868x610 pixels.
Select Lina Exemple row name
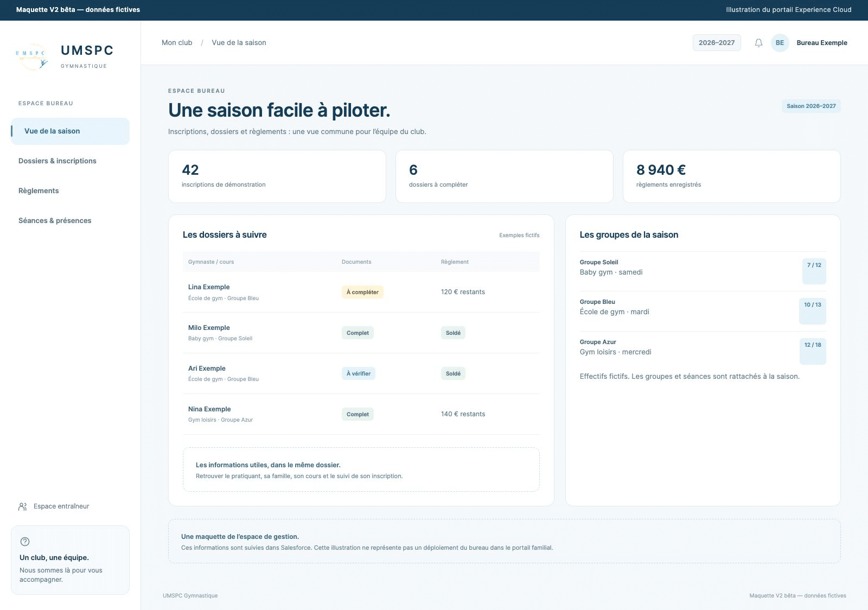[x=209, y=287]
